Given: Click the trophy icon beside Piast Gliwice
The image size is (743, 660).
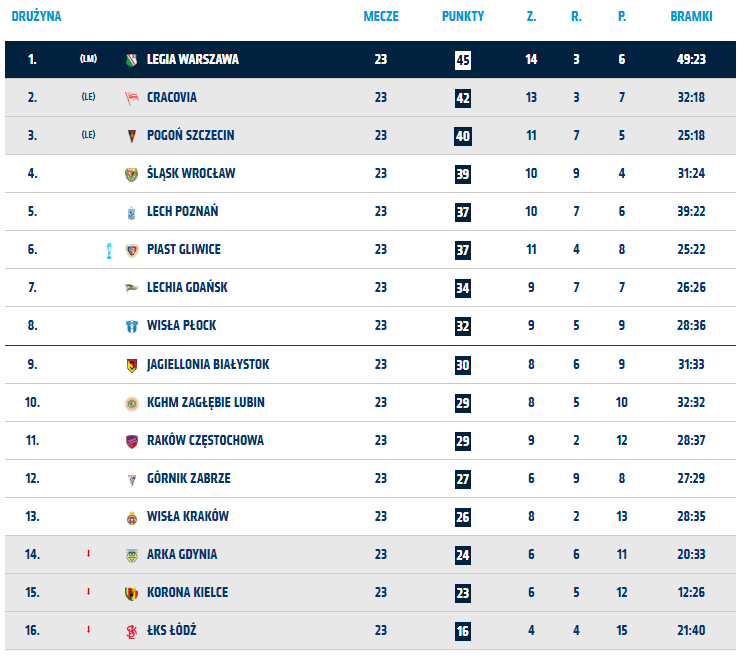Looking at the screenshot, I should (108, 250).
